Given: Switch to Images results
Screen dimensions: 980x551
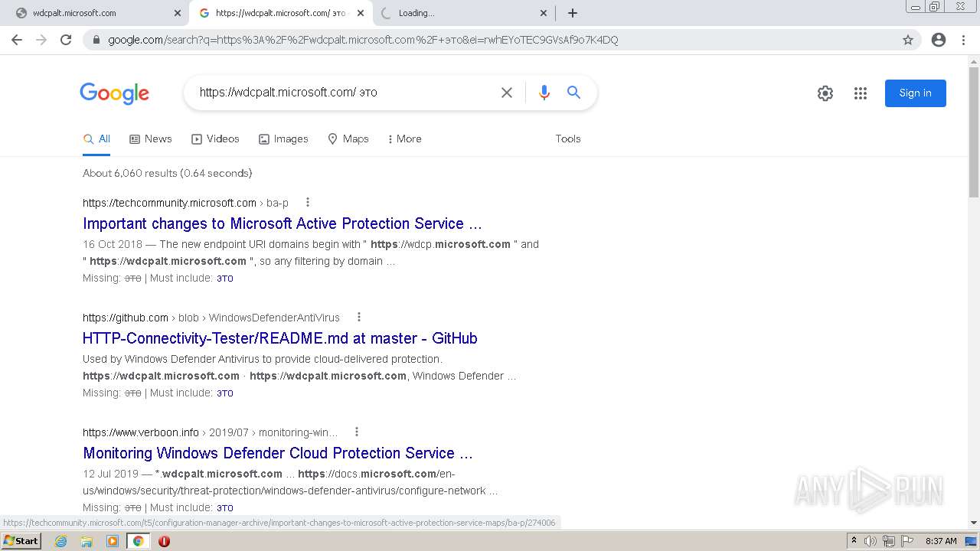Looking at the screenshot, I should point(283,139).
